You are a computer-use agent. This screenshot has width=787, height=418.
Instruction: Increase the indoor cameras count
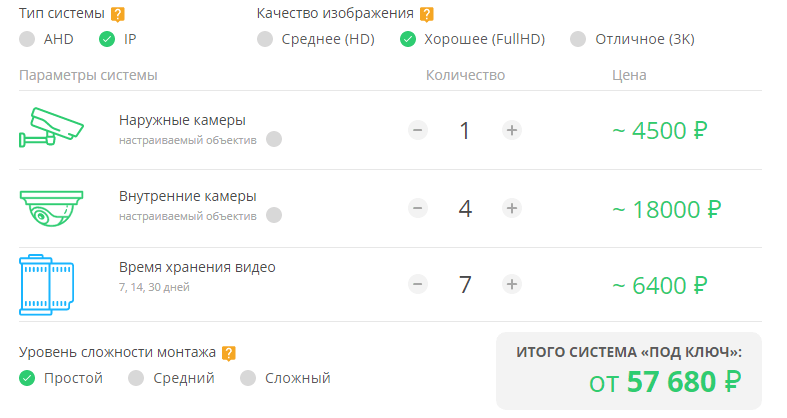click(511, 208)
